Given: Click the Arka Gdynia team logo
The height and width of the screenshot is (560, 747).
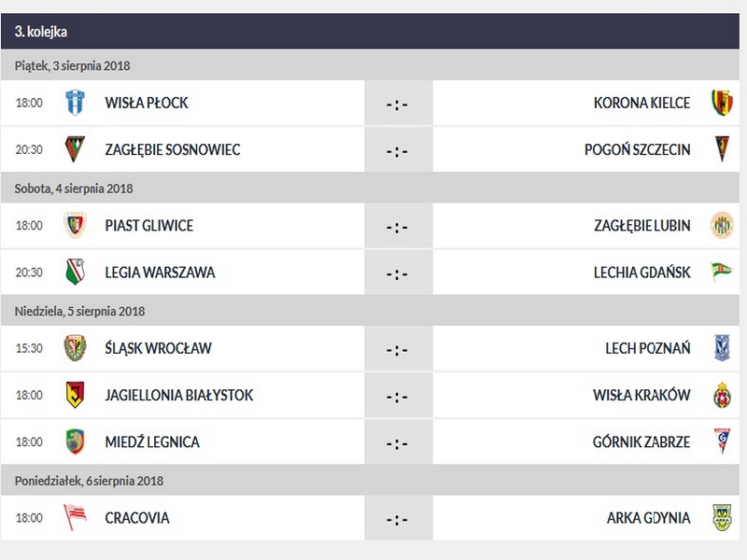Looking at the screenshot, I should (721, 518).
